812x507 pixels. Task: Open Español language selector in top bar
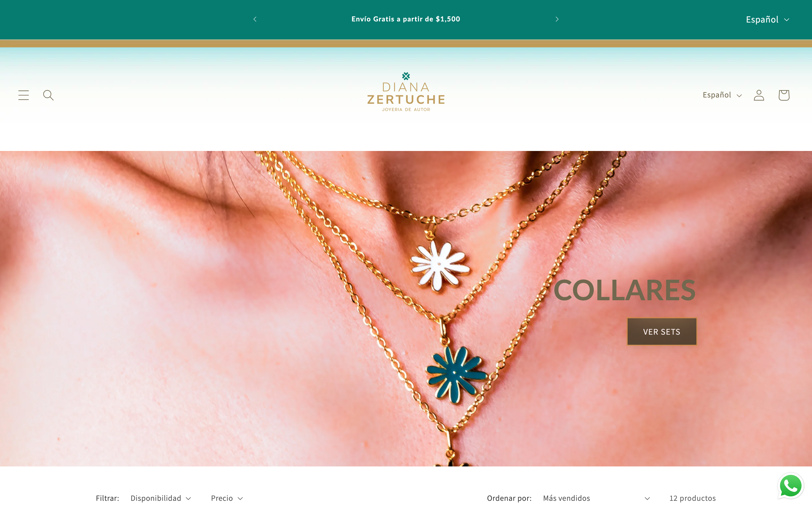pos(767,19)
